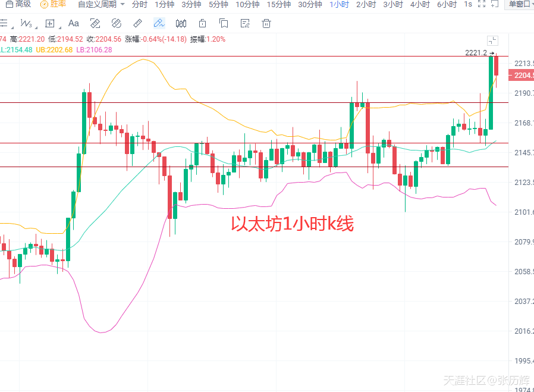Click the lock drawings icon
The height and width of the screenshot is (392, 534).
click(202, 24)
